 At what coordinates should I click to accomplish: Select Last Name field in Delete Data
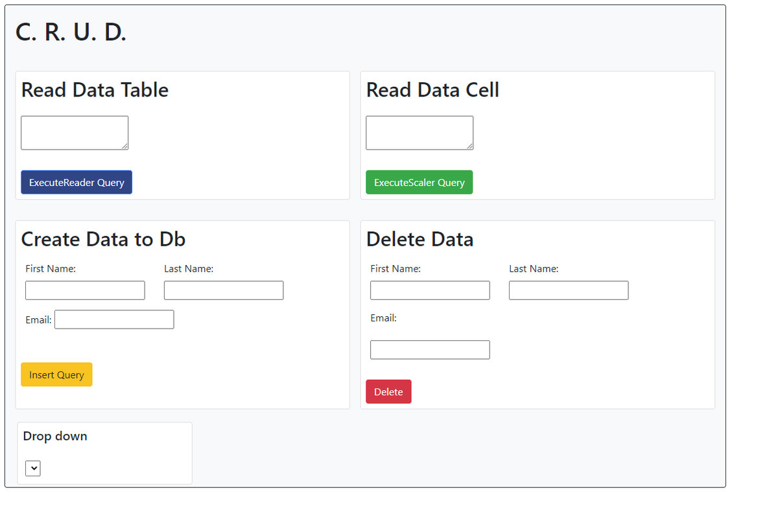coord(569,290)
